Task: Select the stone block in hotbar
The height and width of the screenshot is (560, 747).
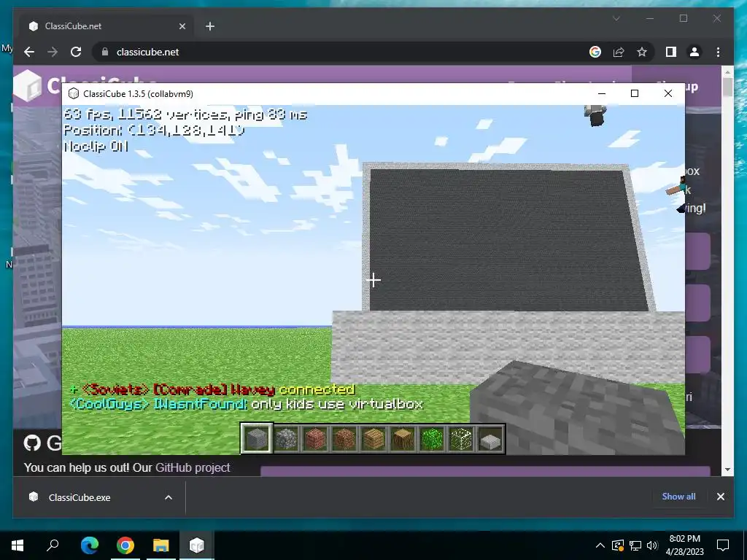Action: coord(256,438)
